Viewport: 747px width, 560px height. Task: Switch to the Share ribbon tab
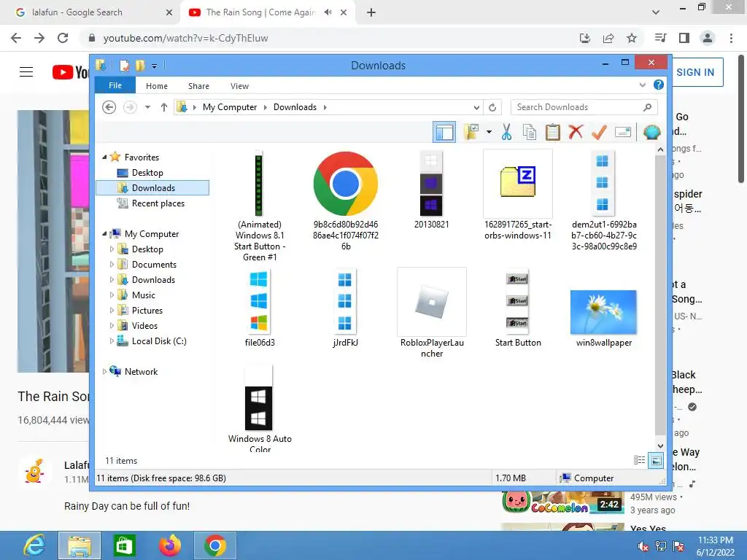tap(198, 86)
